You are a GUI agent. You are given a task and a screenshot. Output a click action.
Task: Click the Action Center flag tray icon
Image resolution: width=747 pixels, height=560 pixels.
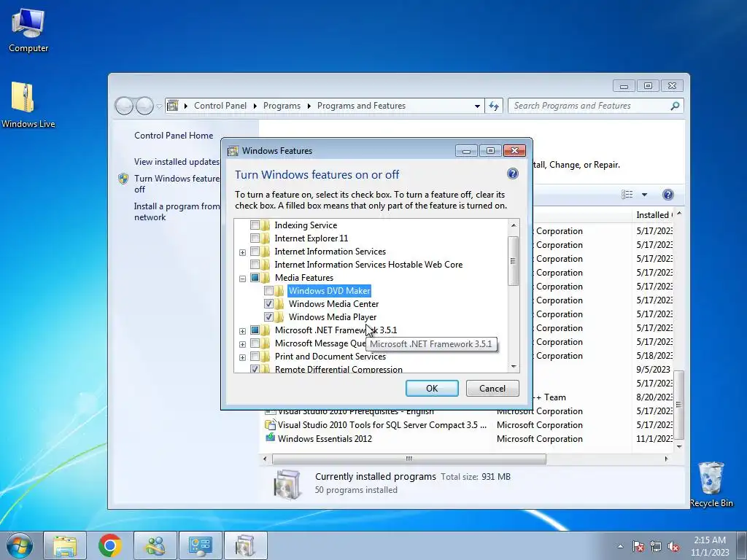638,547
